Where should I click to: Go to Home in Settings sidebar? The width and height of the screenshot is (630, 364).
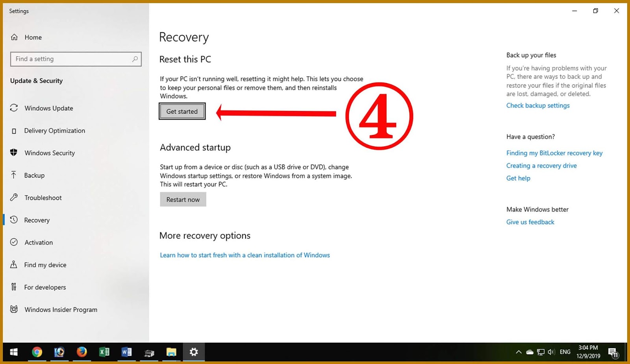coord(33,37)
